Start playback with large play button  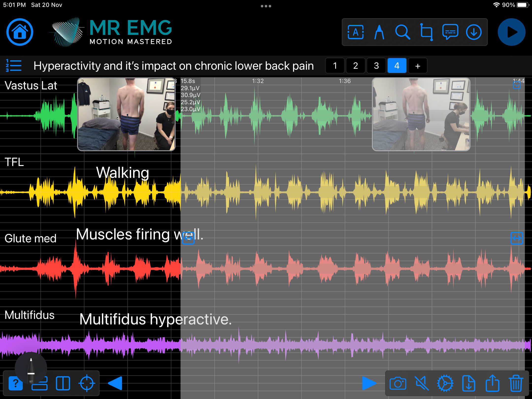511,32
